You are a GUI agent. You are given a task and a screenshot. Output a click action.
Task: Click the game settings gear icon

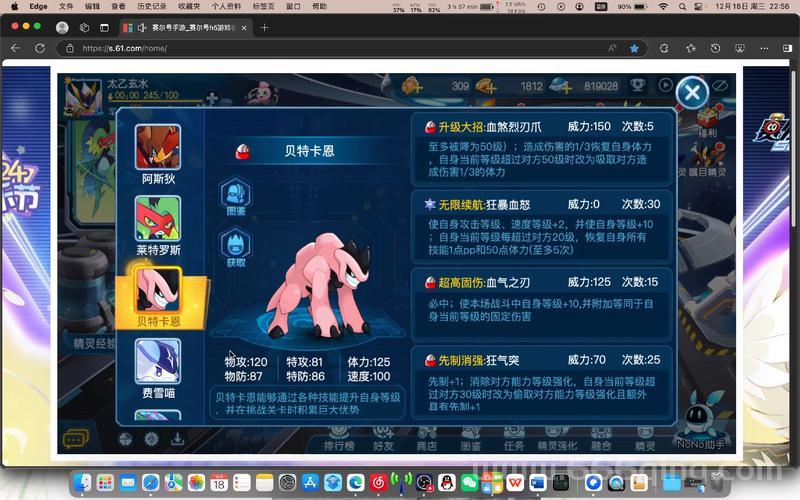point(151,439)
